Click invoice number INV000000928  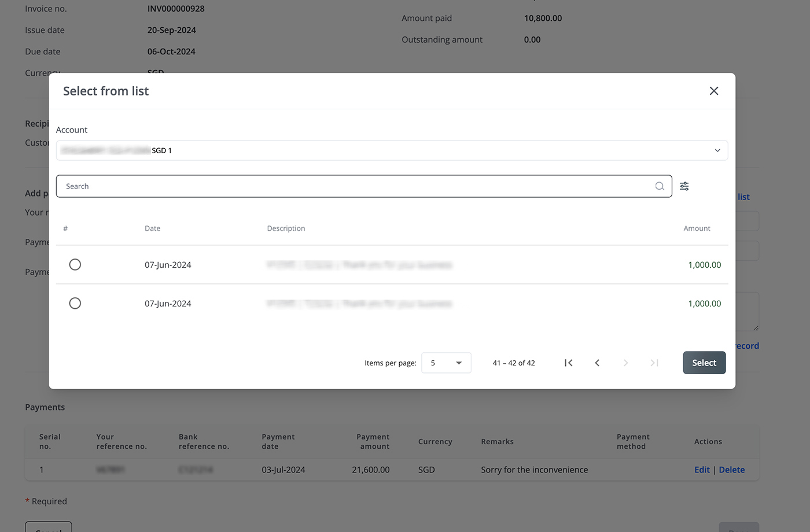coord(176,9)
